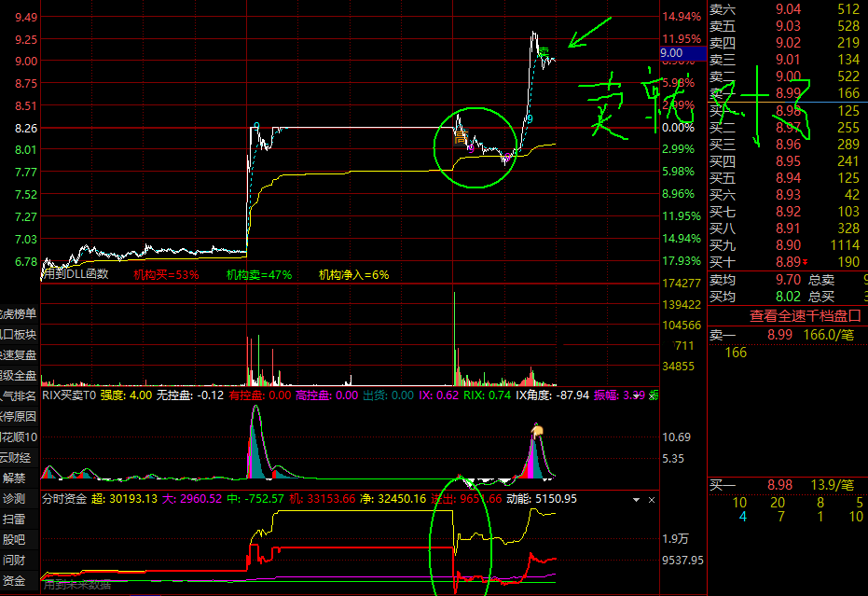Click the 超: 30193.13 fund value
Viewport: 868px width, 596px height.
click(125, 499)
